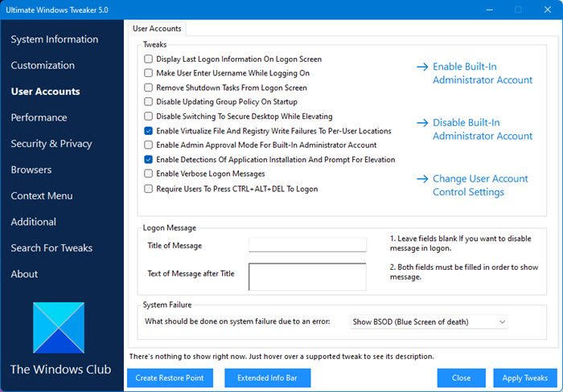Uncheck Enable Virtualize File And Registry Write Failures
563x392 pixels.
[x=148, y=131]
